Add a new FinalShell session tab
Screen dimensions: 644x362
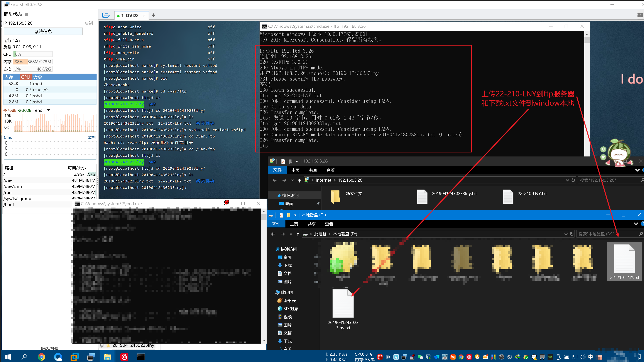[153, 15]
